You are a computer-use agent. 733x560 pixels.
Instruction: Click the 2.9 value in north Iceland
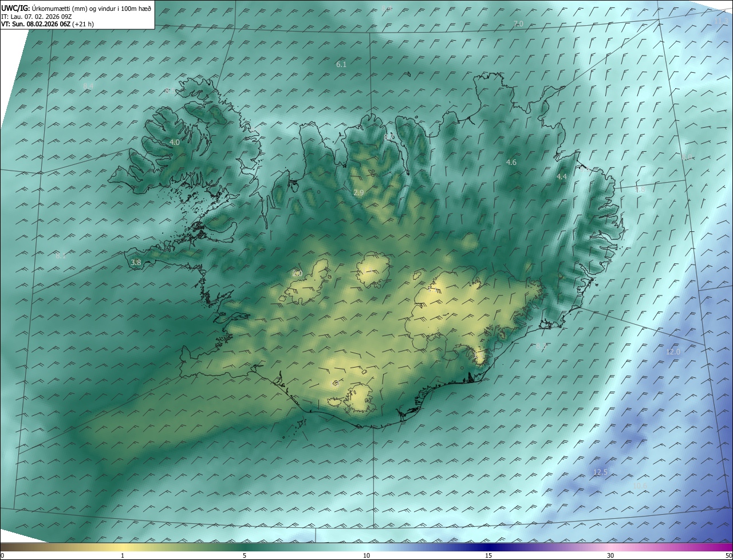[x=358, y=193]
